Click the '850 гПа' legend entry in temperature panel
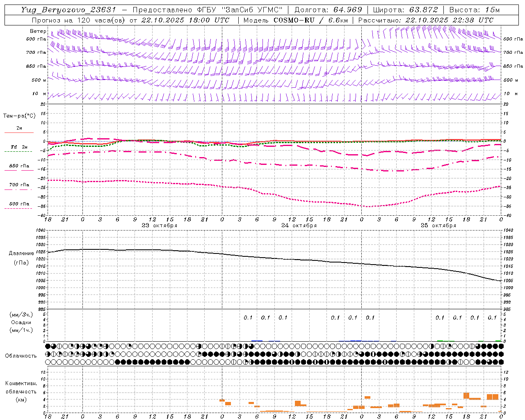 [19, 166]
